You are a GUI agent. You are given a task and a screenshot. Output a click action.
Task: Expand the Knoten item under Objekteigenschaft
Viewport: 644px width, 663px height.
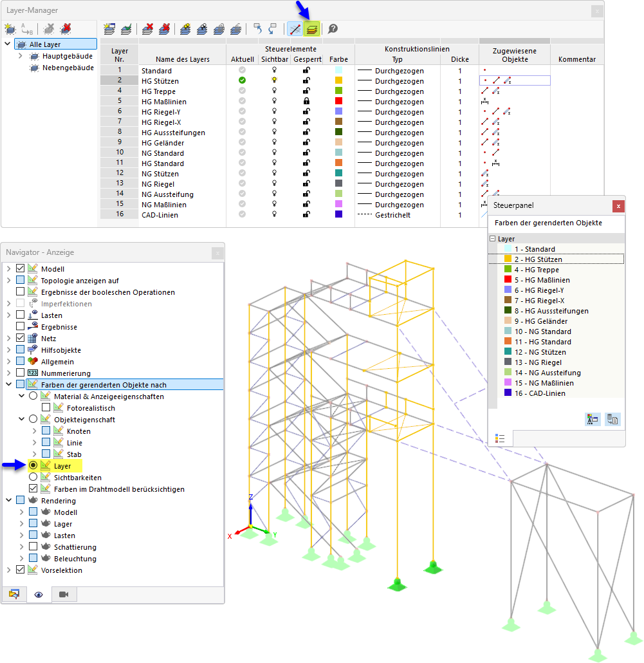click(x=34, y=431)
